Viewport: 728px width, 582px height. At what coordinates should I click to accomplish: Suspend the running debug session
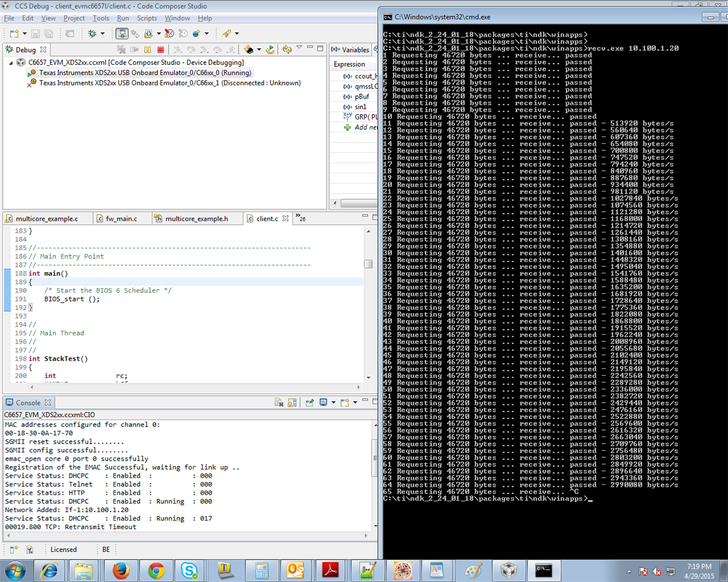[x=147, y=50]
